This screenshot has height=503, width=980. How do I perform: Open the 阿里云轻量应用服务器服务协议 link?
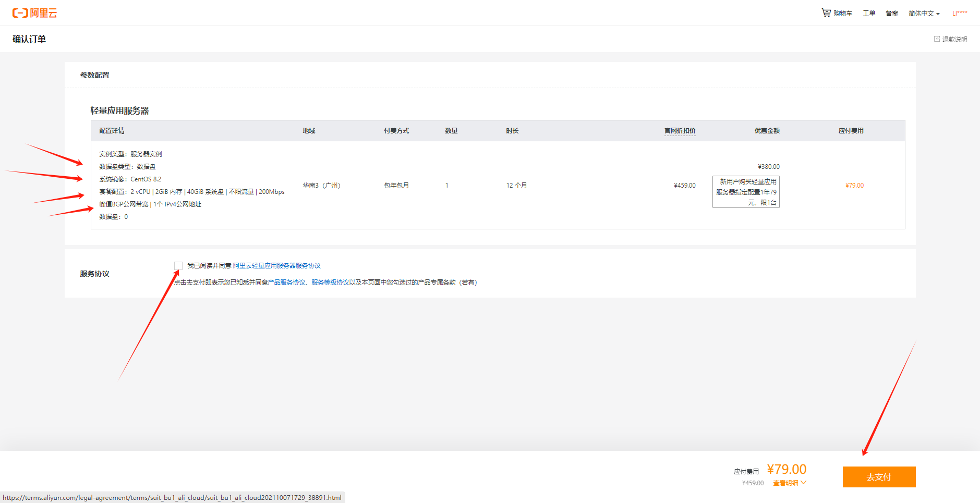276,266
